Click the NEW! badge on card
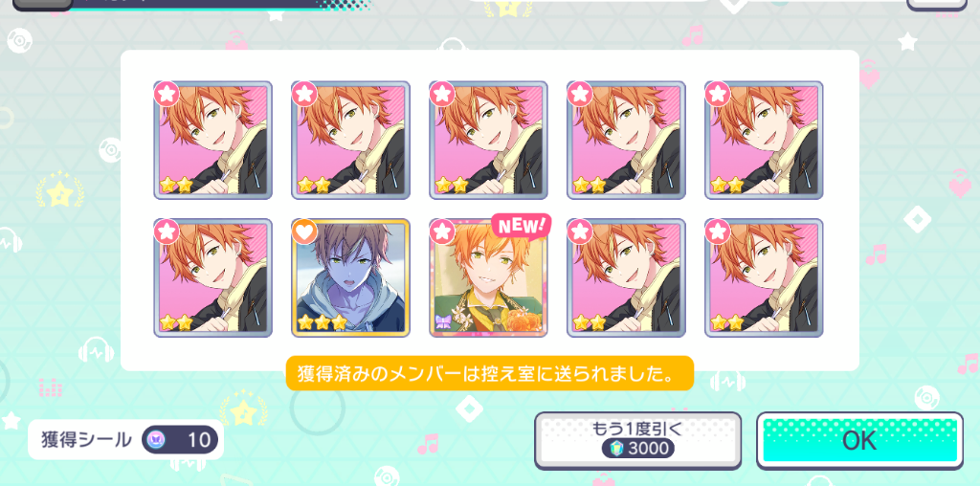 coord(522,226)
